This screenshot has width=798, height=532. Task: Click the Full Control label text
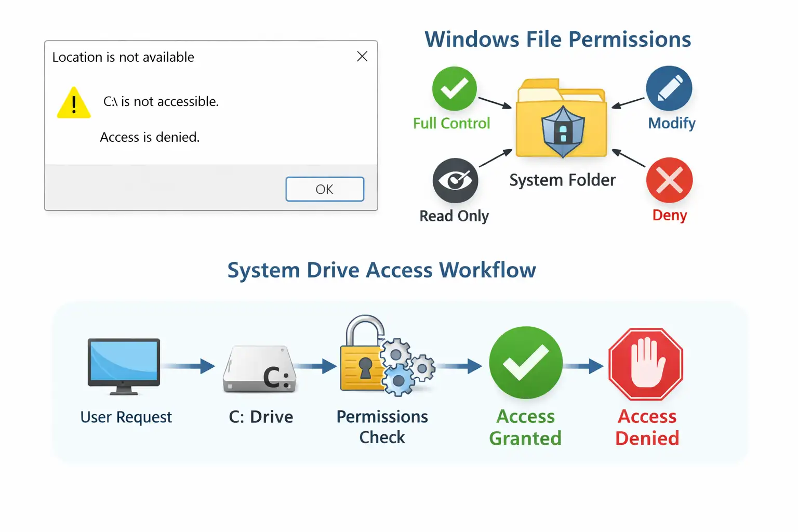click(451, 123)
